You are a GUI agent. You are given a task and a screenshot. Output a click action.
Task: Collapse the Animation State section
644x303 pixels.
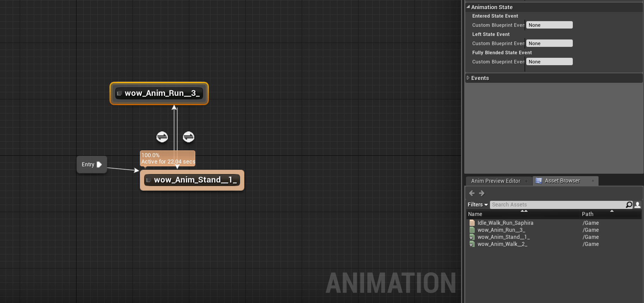468,7
